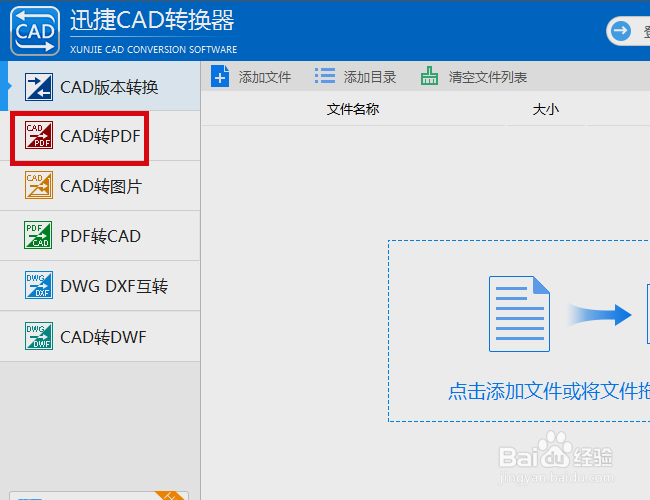Click the document icon in drop area
This screenshot has height=500, width=650.
click(x=519, y=314)
